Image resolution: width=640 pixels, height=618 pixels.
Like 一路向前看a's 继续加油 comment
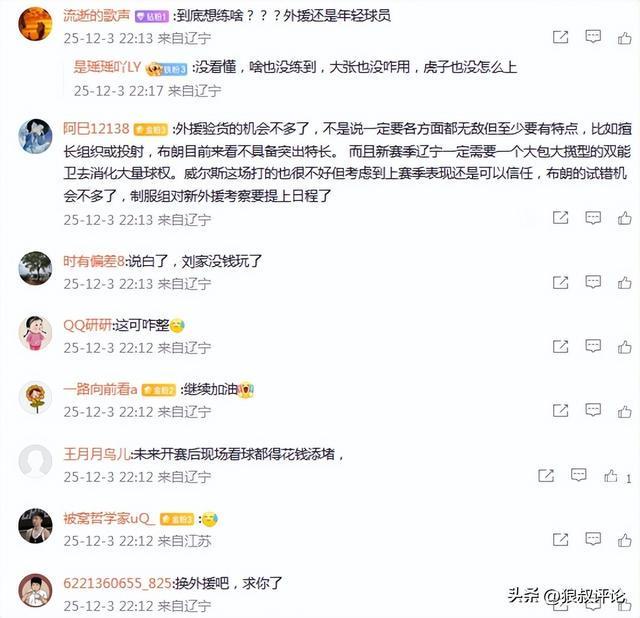tap(624, 411)
